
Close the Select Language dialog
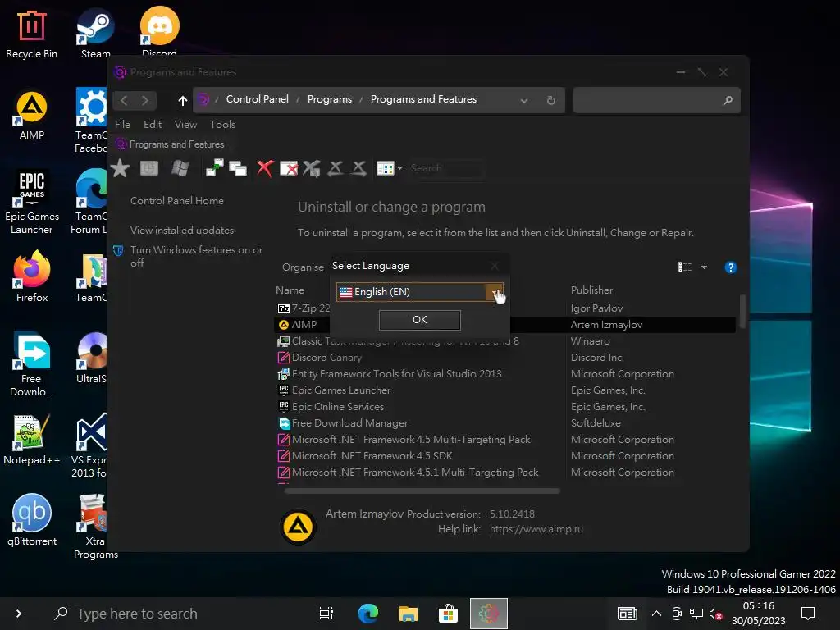495,266
